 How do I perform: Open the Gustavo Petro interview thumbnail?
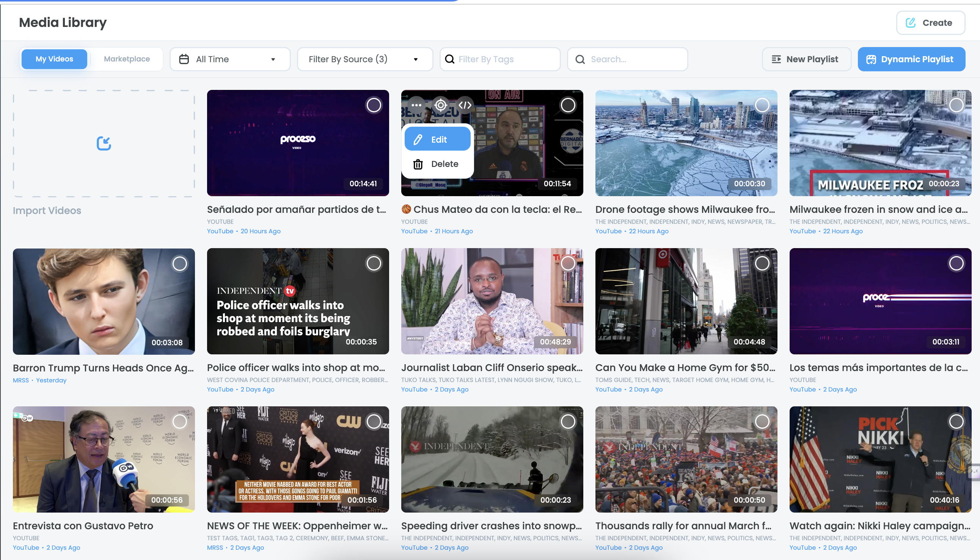[104, 459]
